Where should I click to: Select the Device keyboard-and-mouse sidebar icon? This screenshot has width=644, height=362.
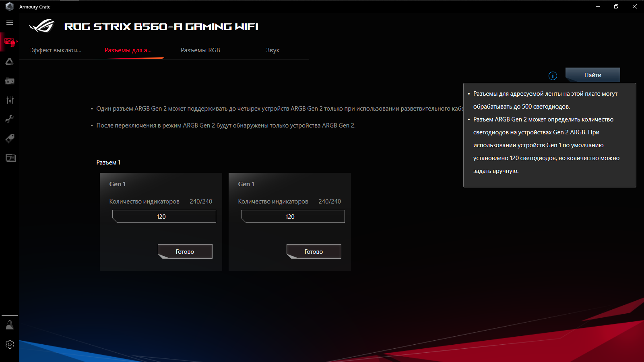(10, 42)
